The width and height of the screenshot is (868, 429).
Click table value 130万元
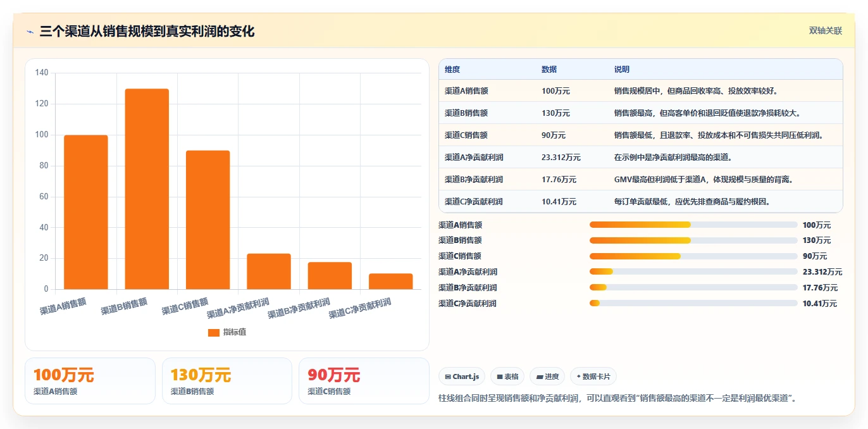click(555, 113)
